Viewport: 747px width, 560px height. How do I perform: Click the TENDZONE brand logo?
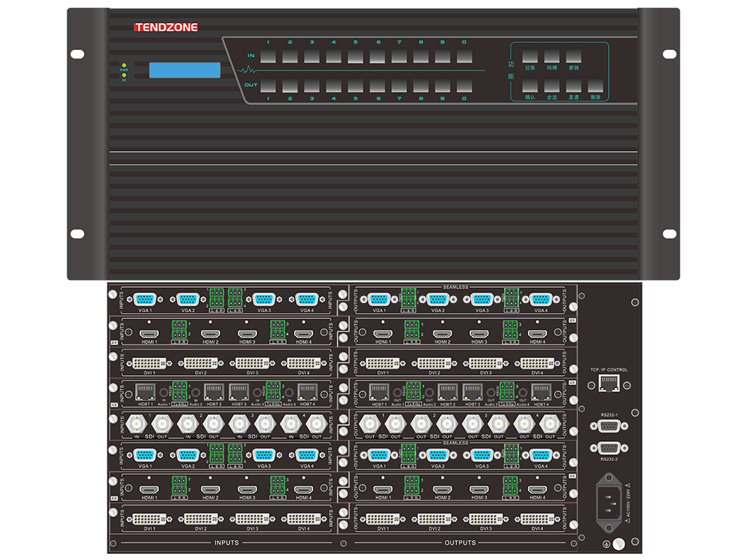[x=166, y=28]
